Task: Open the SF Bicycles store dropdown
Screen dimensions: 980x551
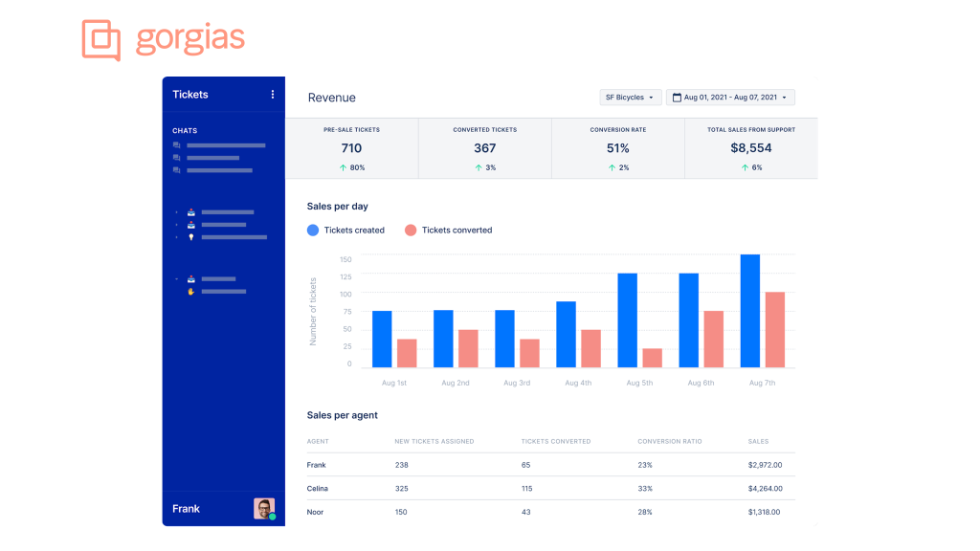Action: [630, 98]
